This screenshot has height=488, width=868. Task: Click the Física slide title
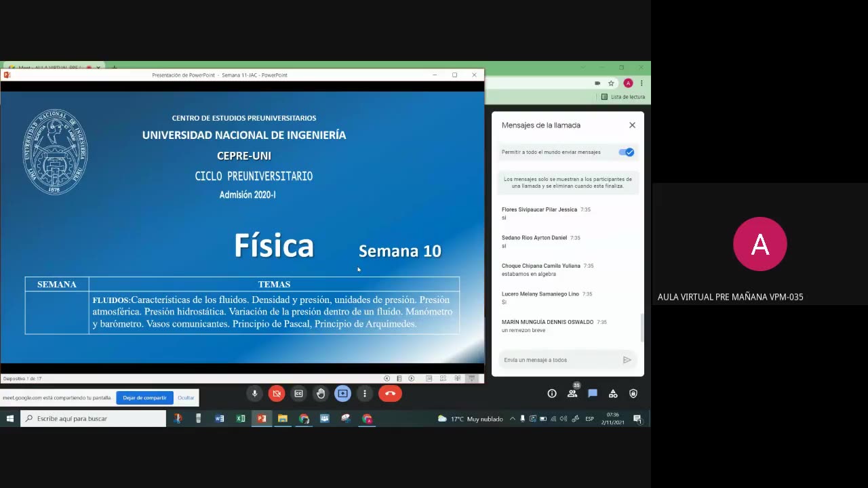click(274, 245)
